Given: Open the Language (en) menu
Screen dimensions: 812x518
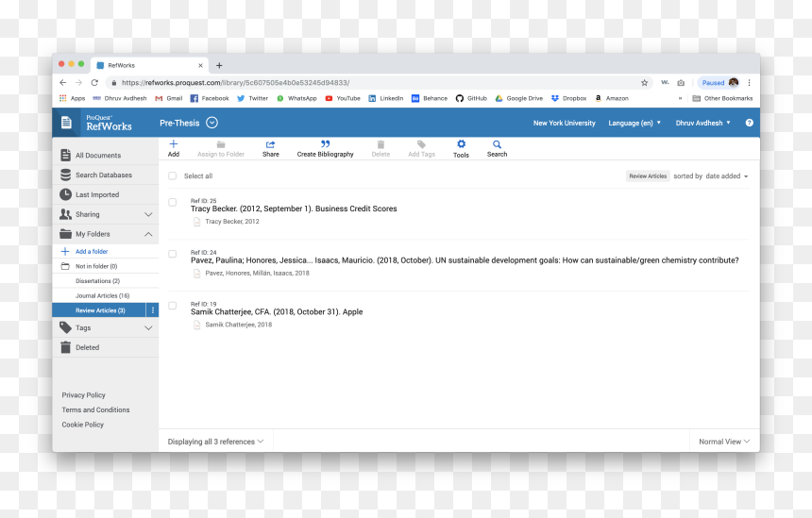Looking at the screenshot, I should (x=634, y=124).
